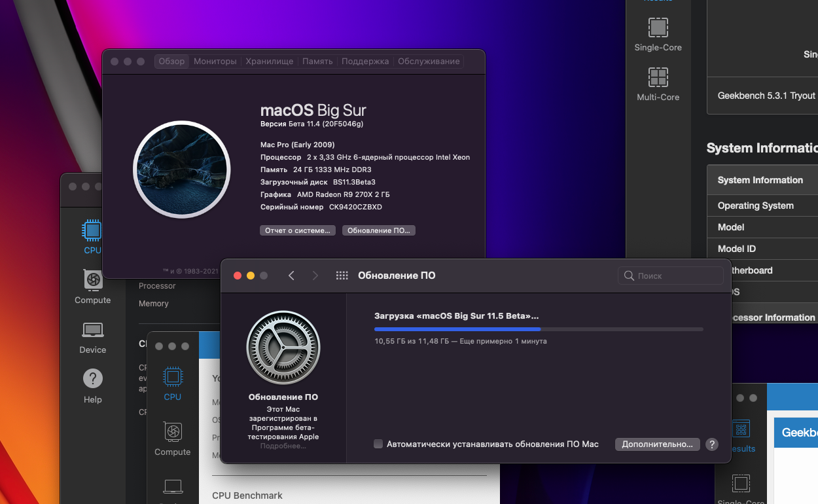Click the Поиск search field
Screen dimensions: 818x504
point(671,276)
